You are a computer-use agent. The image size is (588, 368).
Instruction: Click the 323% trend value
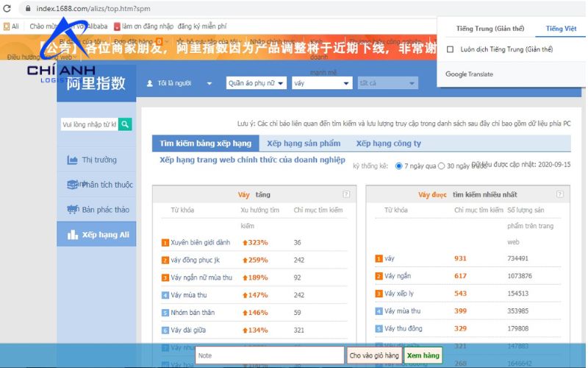(x=255, y=243)
